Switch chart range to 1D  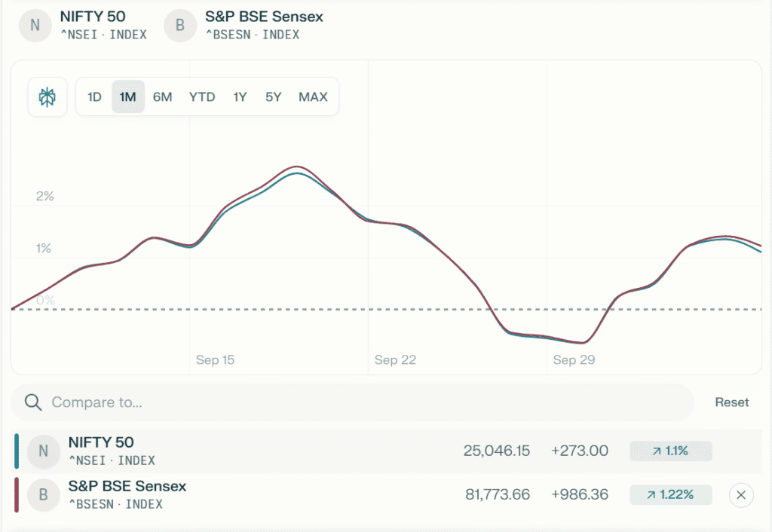pos(94,97)
